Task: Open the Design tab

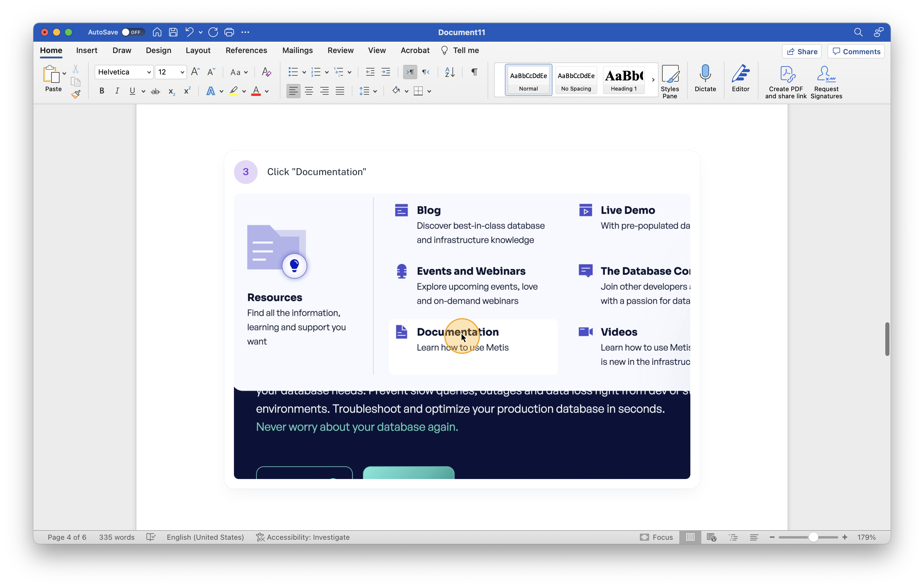Action: pyautogui.click(x=158, y=50)
